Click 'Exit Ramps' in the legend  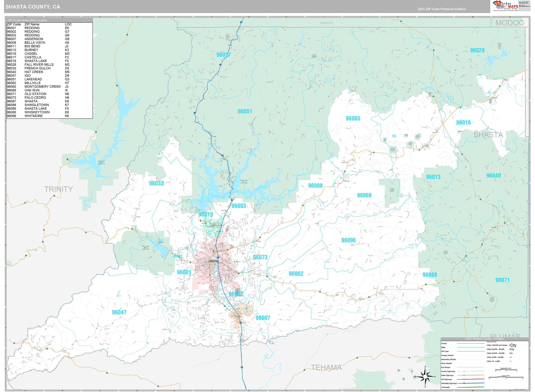click(x=446, y=367)
